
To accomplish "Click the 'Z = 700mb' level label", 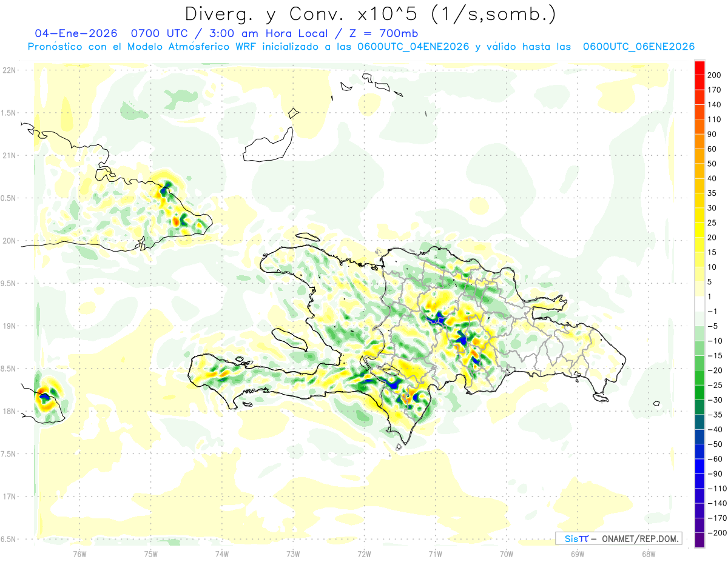I will tap(384, 33).
